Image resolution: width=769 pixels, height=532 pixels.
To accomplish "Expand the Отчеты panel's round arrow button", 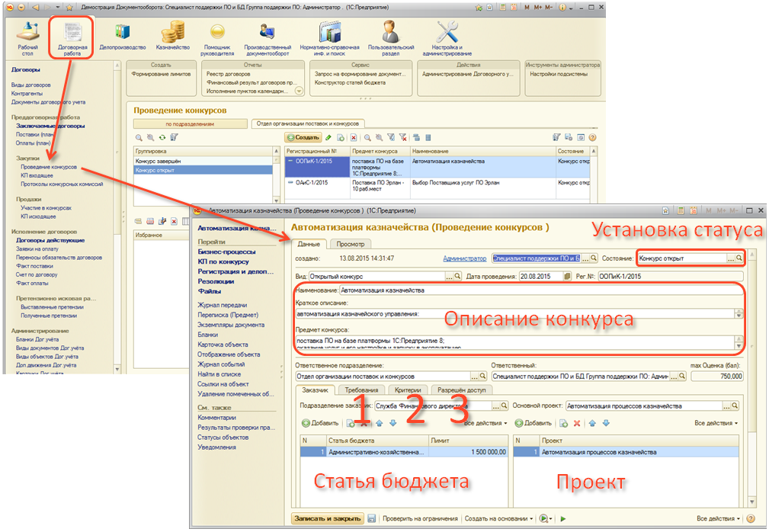I will point(299,91).
